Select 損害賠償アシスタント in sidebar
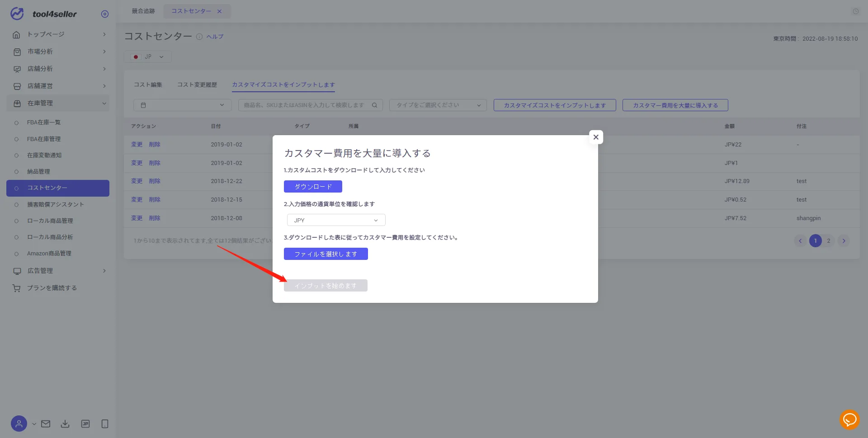This screenshot has height=438, width=868. [x=55, y=204]
